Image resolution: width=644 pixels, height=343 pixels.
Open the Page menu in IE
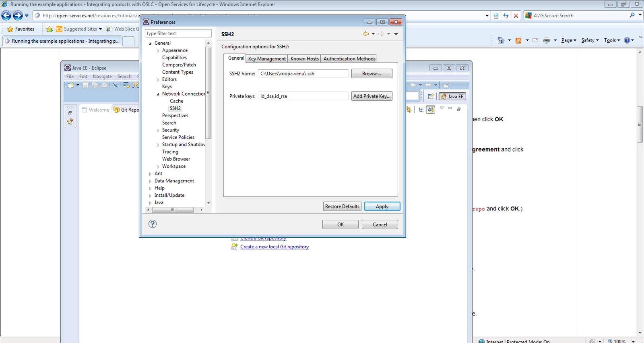[x=569, y=40]
